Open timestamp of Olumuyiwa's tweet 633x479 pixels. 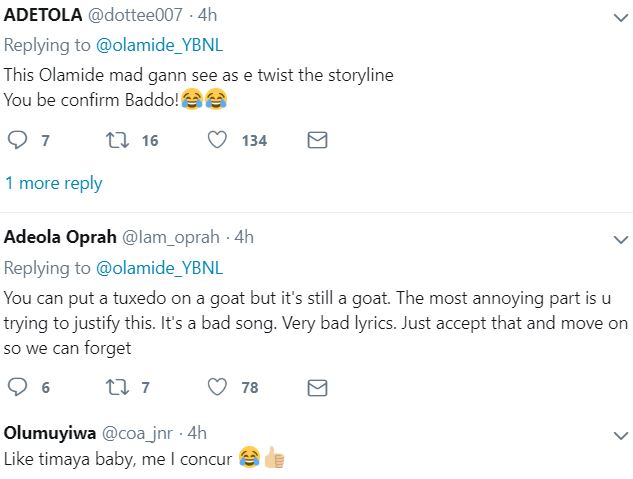(x=197, y=433)
